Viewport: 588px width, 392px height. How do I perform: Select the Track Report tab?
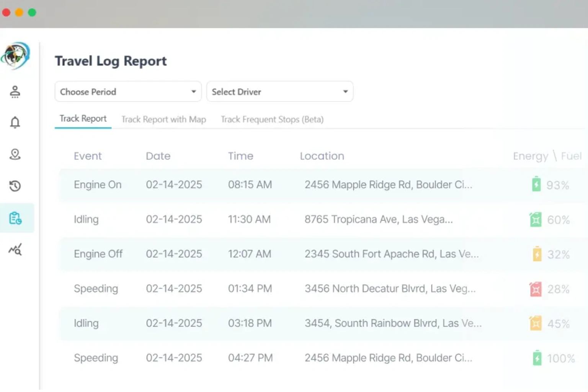(83, 118)
